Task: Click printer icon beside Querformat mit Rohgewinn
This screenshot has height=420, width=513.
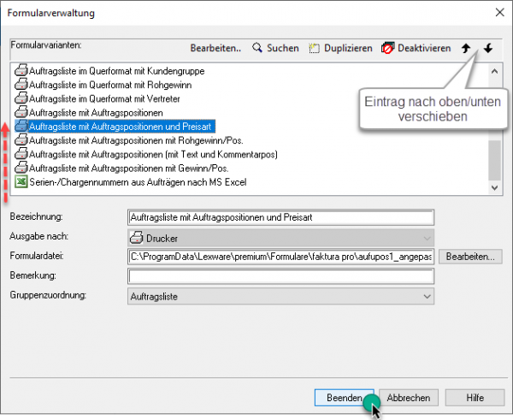Action: (x=21, y=85)
